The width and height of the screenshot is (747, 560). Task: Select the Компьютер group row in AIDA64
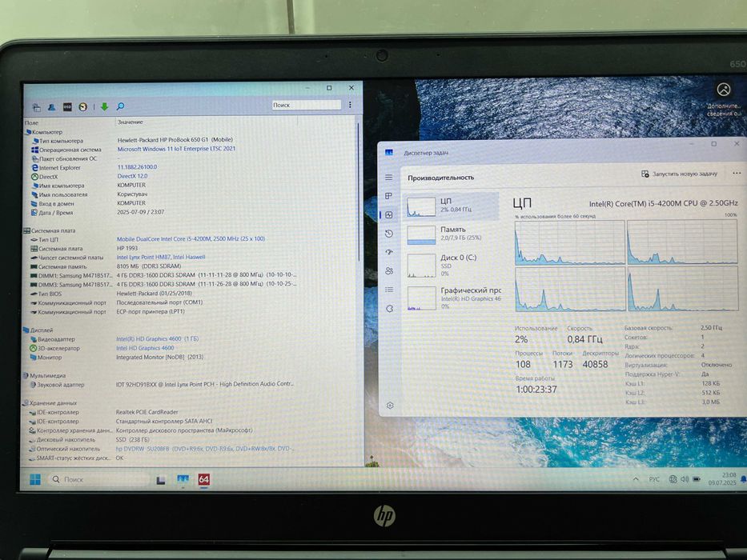[43, 132]
